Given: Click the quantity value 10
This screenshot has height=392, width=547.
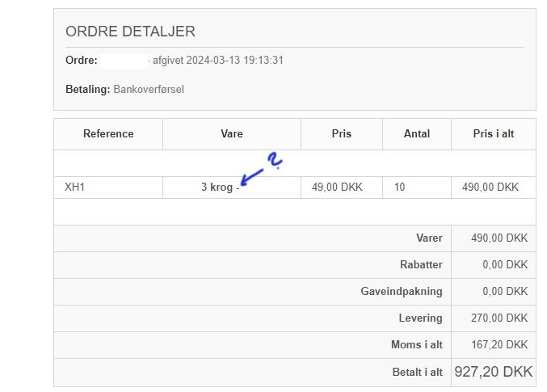Looking at the screenshot, I should [x=400, y=187].
